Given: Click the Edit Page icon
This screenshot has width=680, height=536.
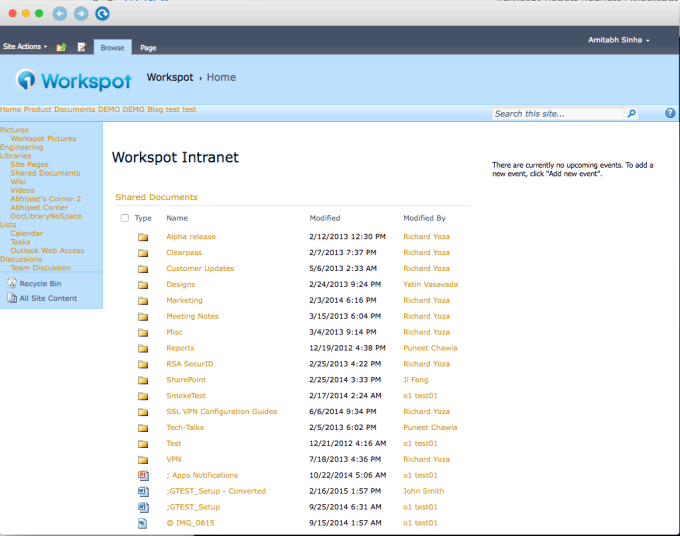Looking at the screenshot, I should point(82,47).
